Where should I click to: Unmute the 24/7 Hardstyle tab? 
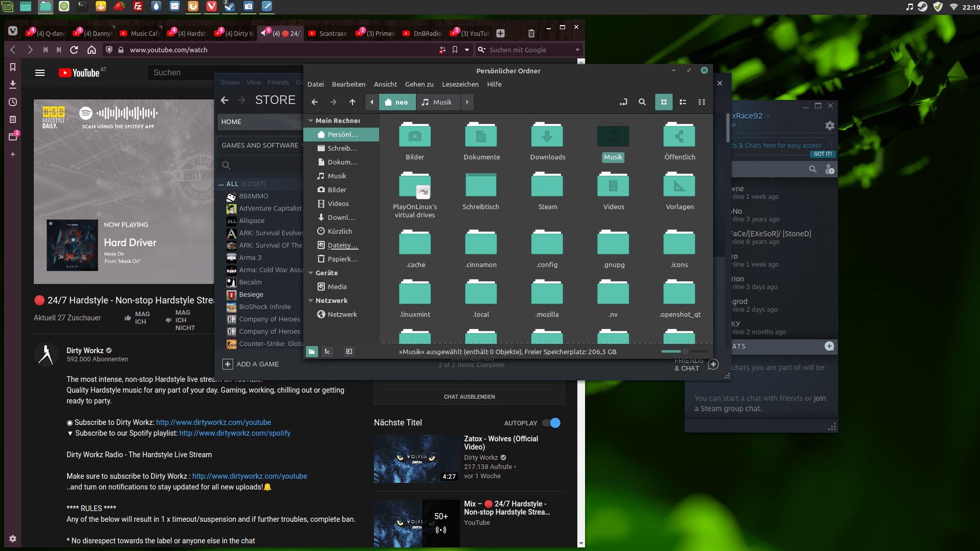tap(264, 32)
